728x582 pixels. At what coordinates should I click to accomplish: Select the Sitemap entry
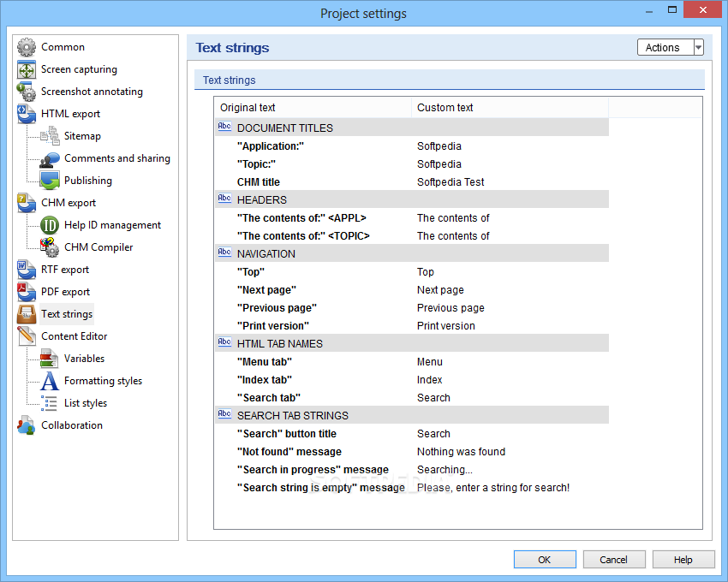(82, 136)
